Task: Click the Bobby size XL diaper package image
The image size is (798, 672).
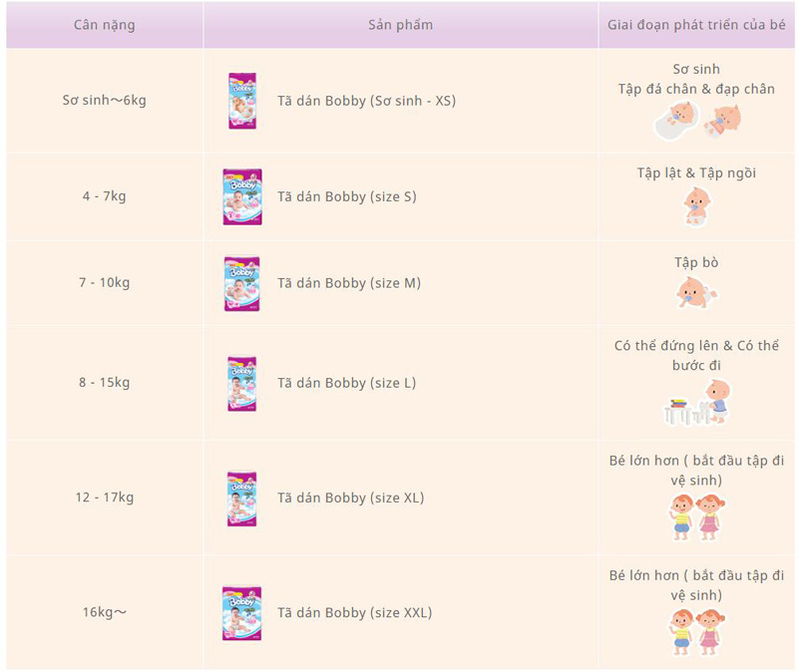Action: tap(242, 499)
